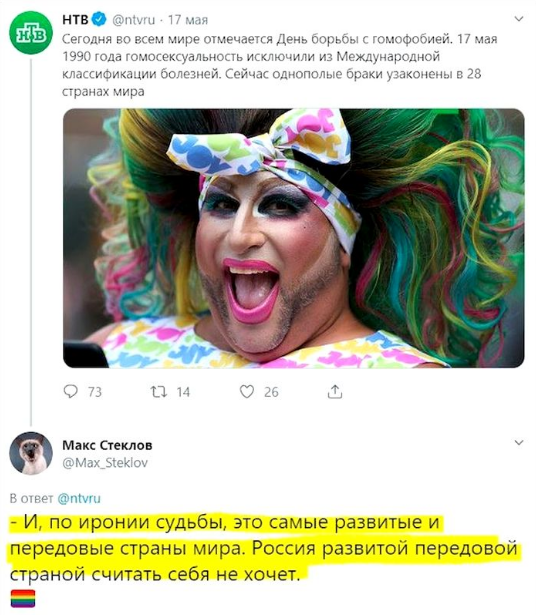The width and height of the screenshot is (536, 615).
Task: Click the 14 retweets count
Action: [x=183, y=392]
